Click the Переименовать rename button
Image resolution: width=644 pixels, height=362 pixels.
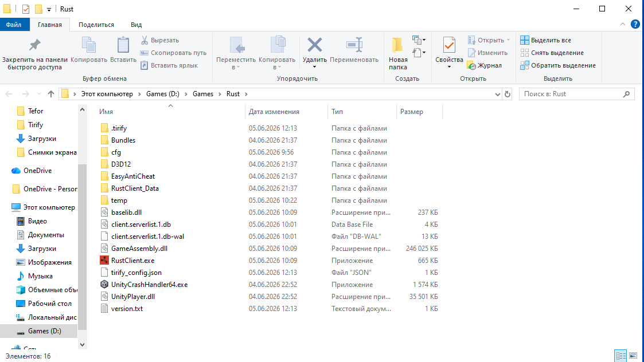354,50
